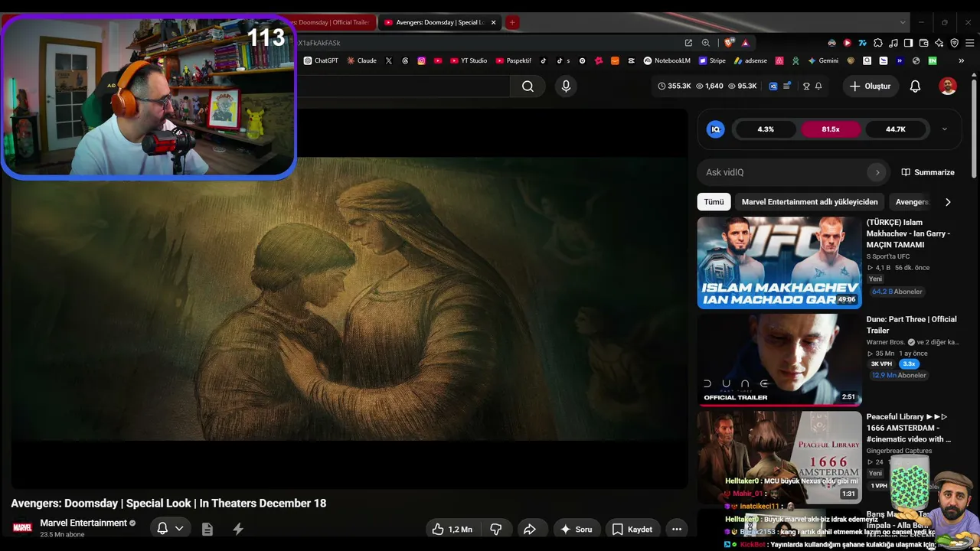The height and width of the screenshot is (551, 980).
Task: Toggle the browser sidebar panel
Action: coord(908,43)
